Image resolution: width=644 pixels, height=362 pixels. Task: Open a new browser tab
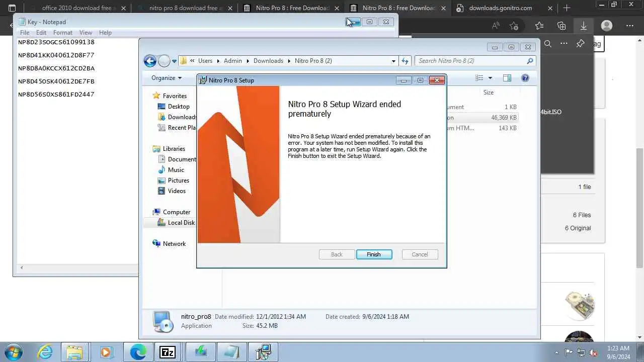(x=567, y=8)
